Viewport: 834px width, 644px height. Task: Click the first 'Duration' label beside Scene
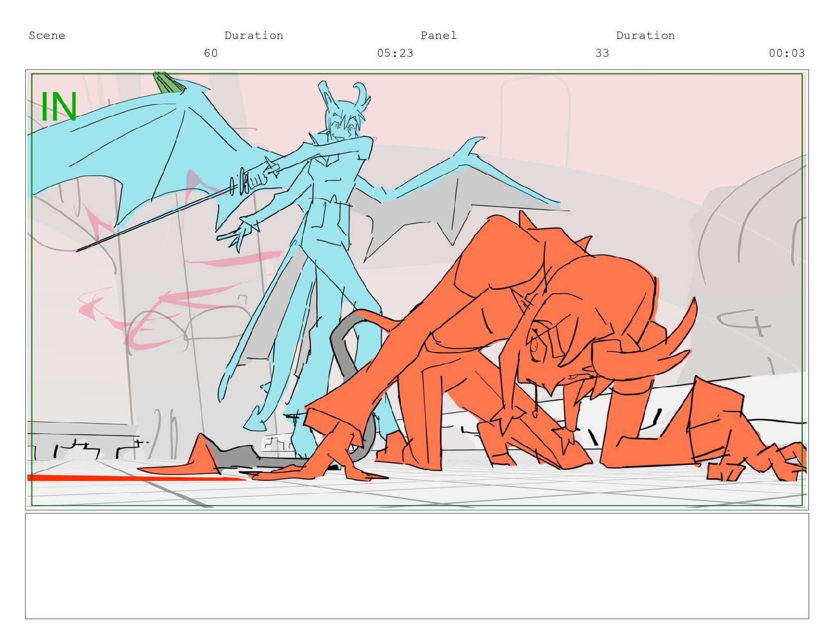pos(254,35)
